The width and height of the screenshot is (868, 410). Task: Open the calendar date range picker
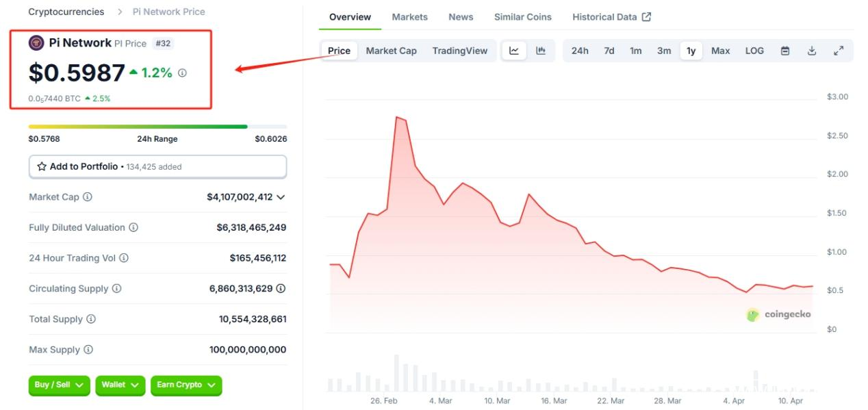785,51
